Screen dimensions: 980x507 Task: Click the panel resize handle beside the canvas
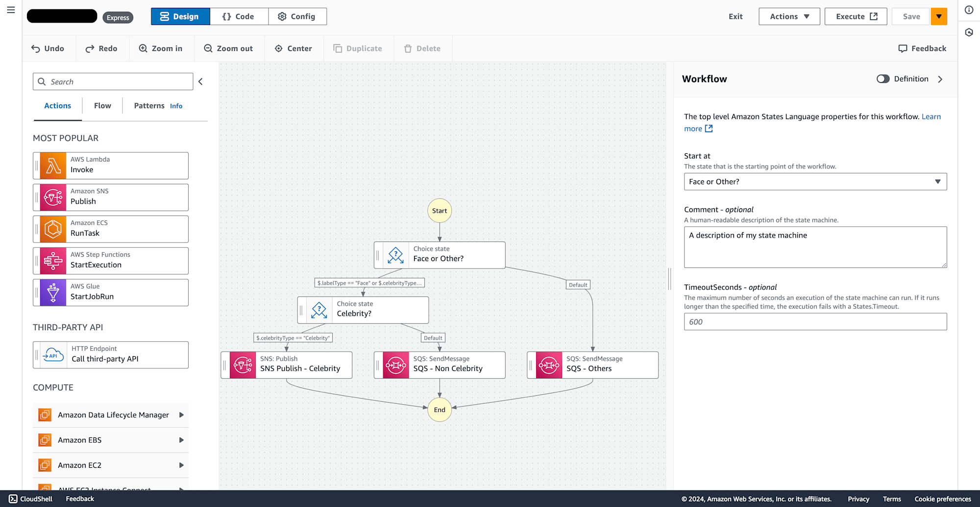pyautogui.click(x=670, y=279)
